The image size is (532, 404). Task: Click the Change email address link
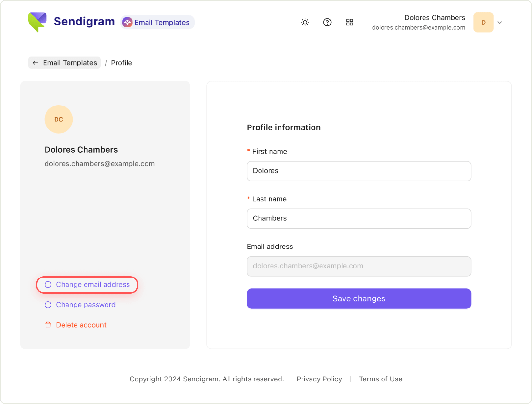click(93, 285)
